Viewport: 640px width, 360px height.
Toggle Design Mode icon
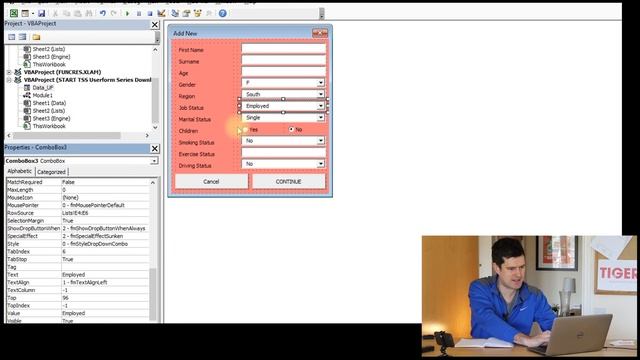point(161,13)
